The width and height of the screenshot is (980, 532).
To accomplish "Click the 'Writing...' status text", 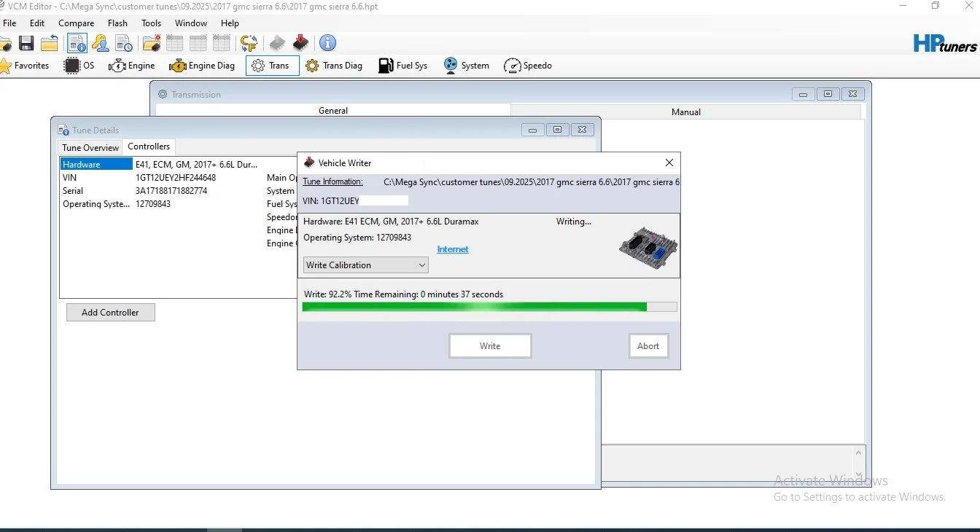I will 574,222.
